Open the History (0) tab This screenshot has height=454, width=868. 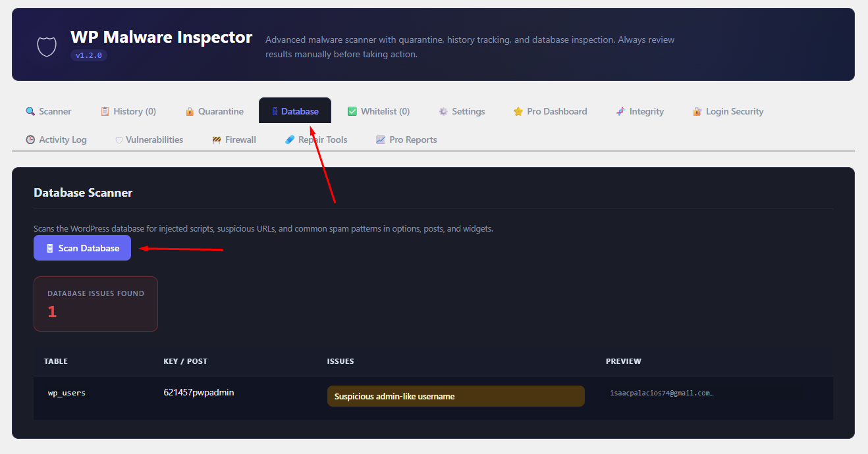click(128, 111)
